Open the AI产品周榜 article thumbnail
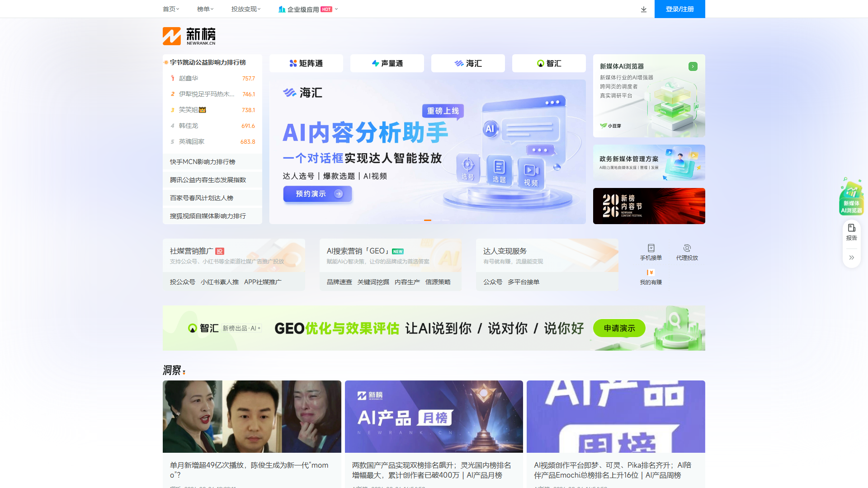The height and width of the screenshot is (488, 868). pos(616,417)
